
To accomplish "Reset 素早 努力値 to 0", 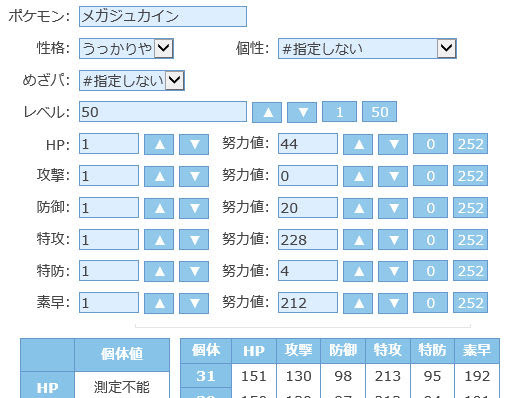I will pos(430,303).
